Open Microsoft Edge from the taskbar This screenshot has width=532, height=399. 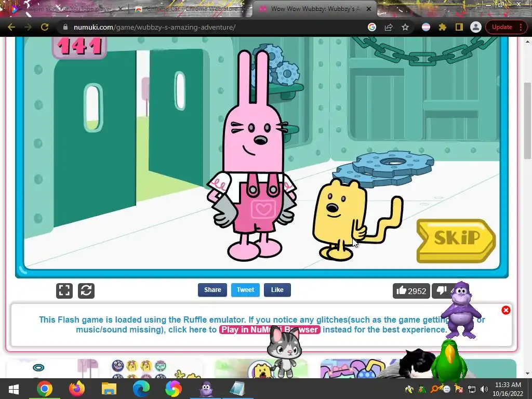(x=141, y=389)
